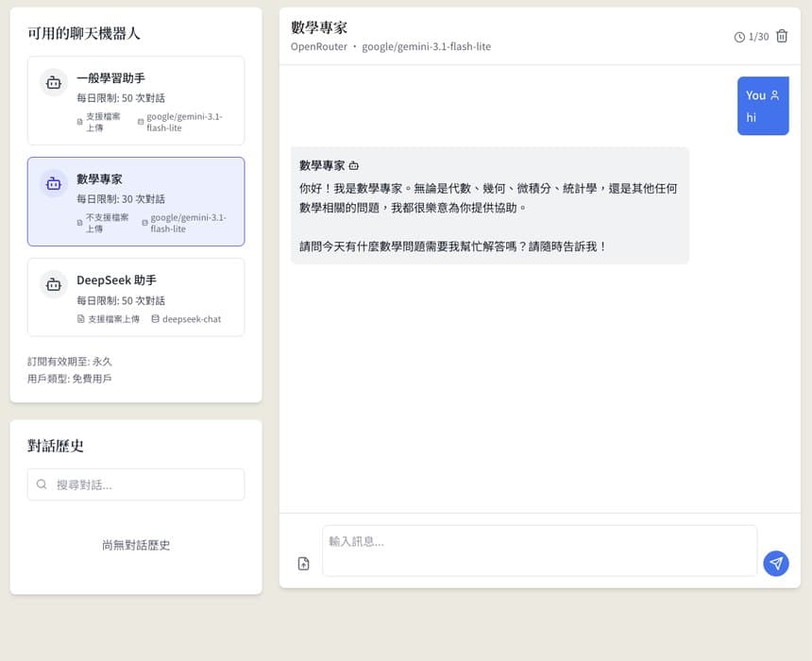Click the file icon next to 支援檔案上傳 in DeepSeek card
The height and width of the screenshot is (661, 812).
[81, 319]
